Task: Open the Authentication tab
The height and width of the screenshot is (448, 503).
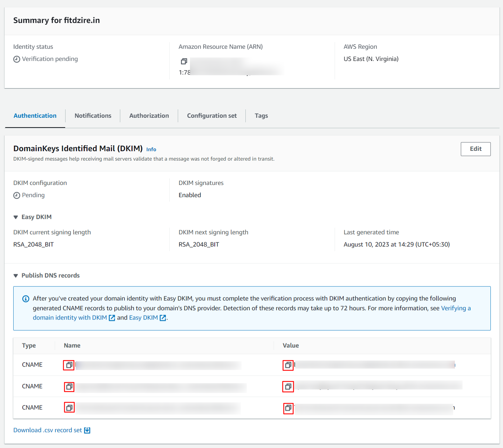Action: coord(35,116)
